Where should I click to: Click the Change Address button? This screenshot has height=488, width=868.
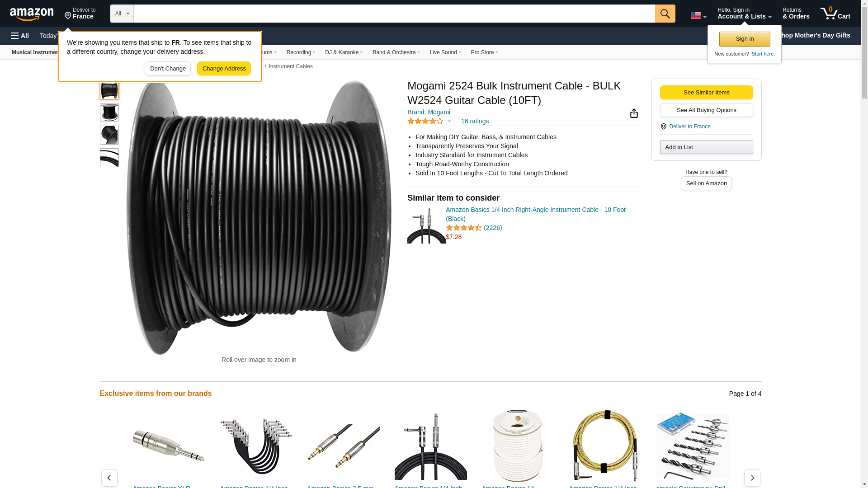[x=224, y=69]
